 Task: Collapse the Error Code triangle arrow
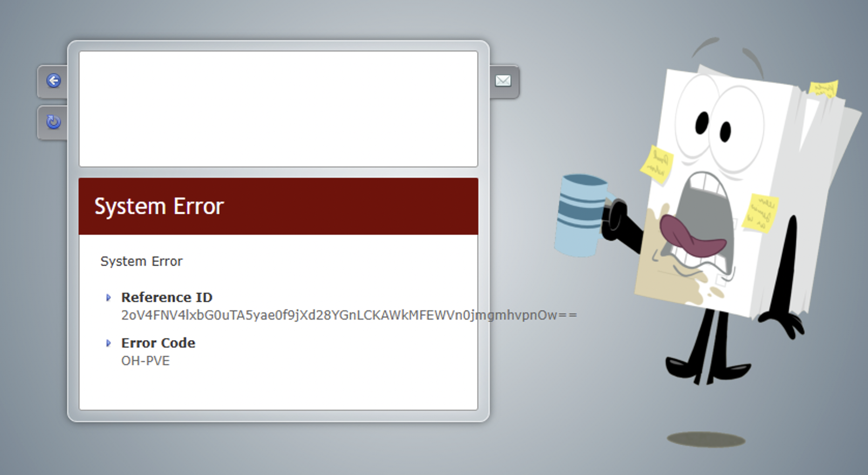coord(109,343)
